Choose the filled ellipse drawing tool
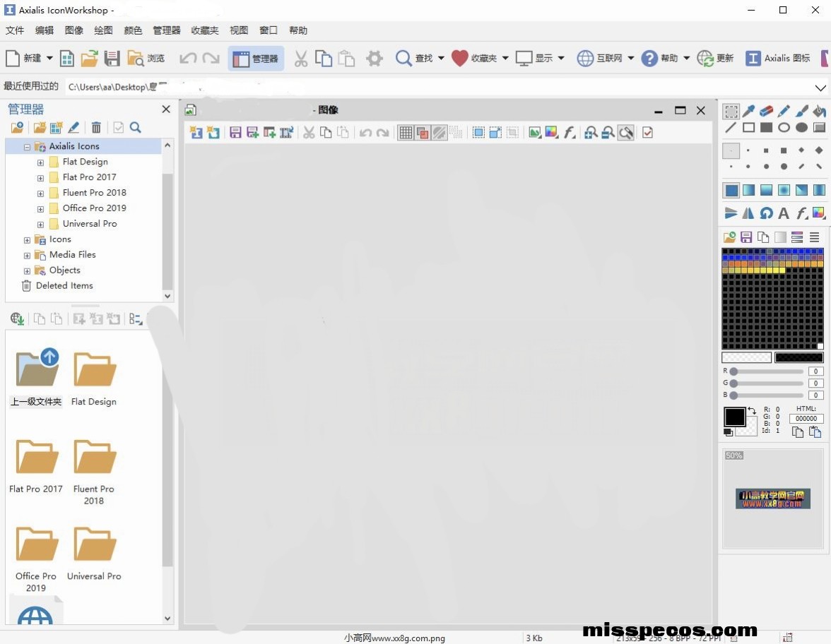Viewport: 831px width, 644px height. click(x=801, y=128)
